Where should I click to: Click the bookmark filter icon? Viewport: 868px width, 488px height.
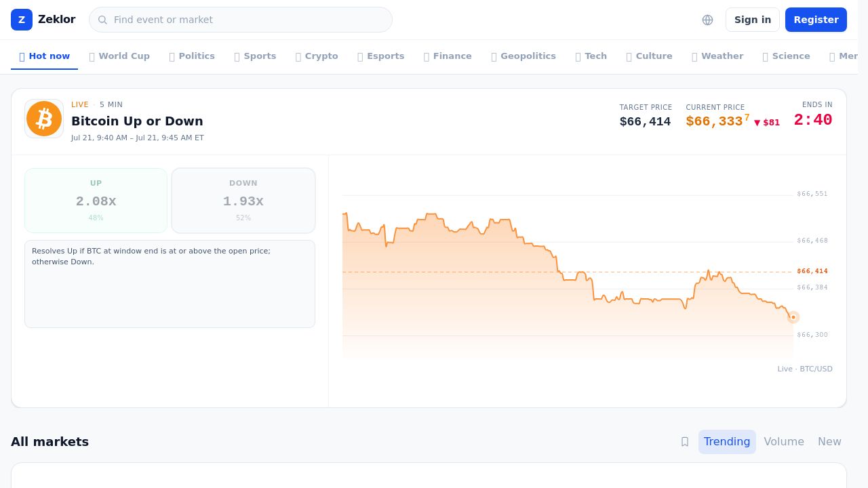coord(685,442)
